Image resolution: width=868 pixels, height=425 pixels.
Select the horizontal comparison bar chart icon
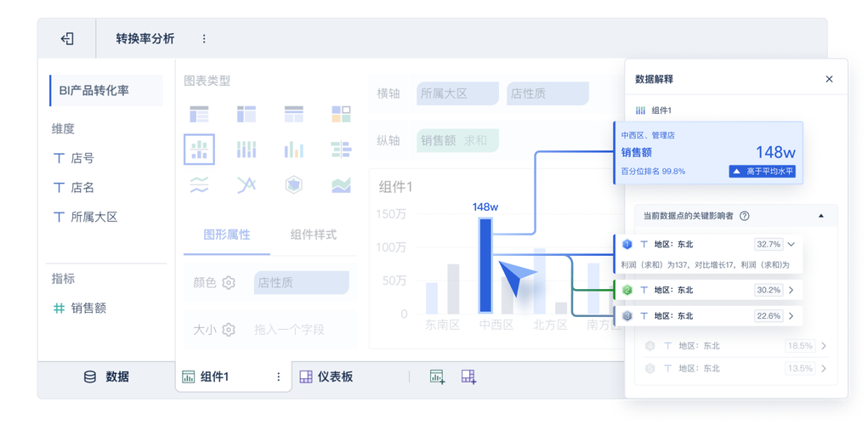pos(341,150)
